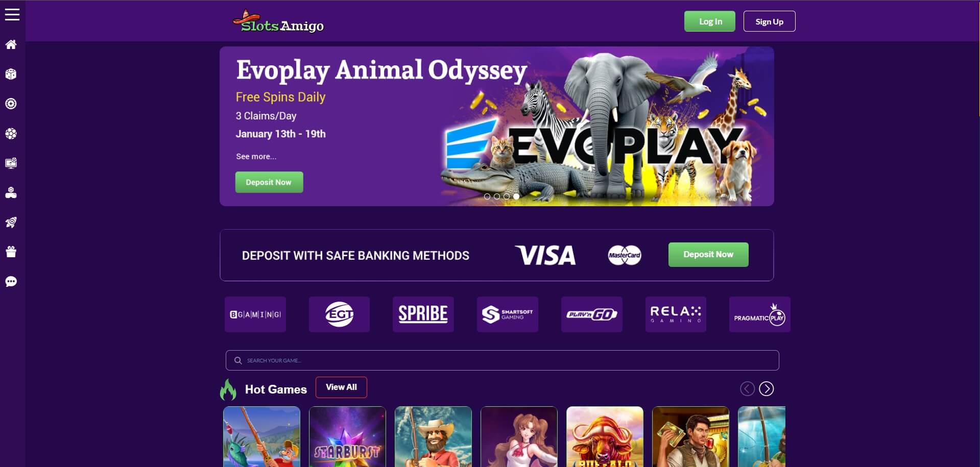Open the Starburst game thumbnail
This screenshot has width=980, height=467.
[347, 437]
